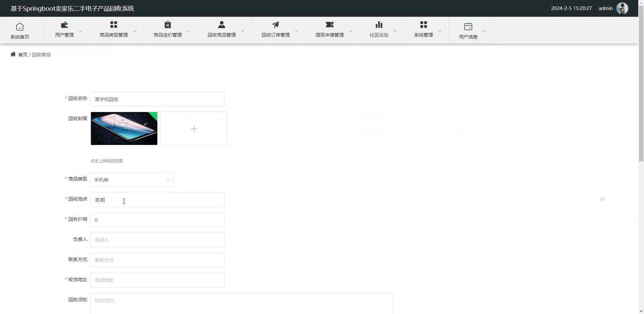
Task: Click the scrollbar down arrow
Action: [641, 311]
